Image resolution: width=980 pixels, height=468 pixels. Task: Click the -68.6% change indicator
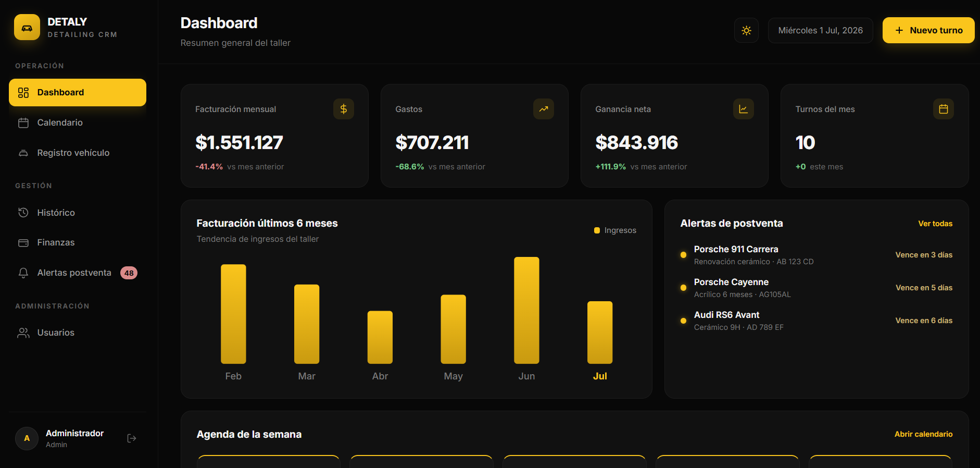coord(410,167)
